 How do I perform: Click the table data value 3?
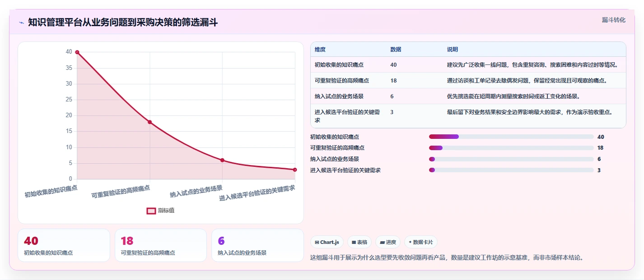point(392,112)
